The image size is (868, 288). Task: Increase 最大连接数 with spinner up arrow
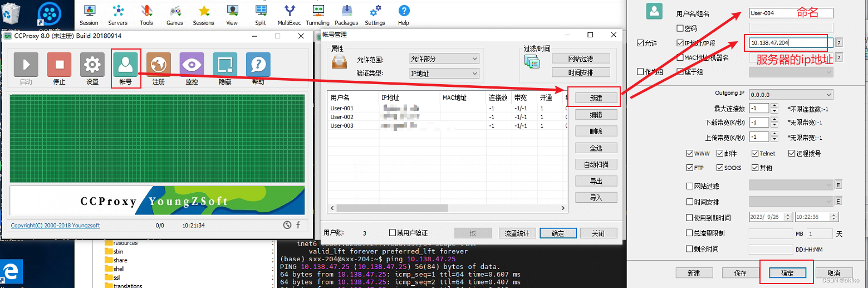(774, 106)
